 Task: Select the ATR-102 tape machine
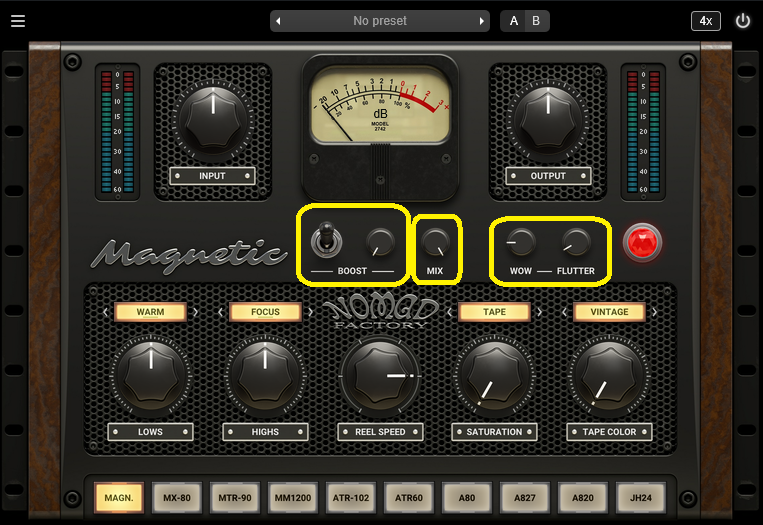[x=350, y=498]
